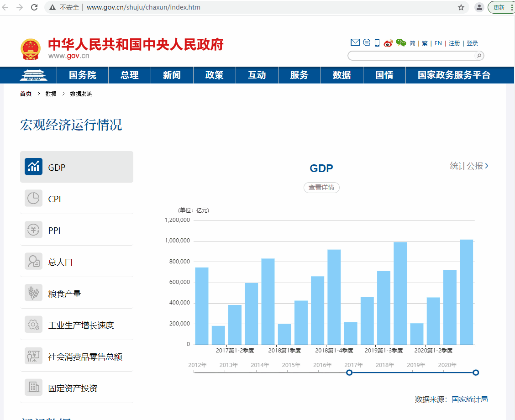Open the 国家统计局 source link
The width and height of the screenshot is (515, 420).
click(470, 399)
